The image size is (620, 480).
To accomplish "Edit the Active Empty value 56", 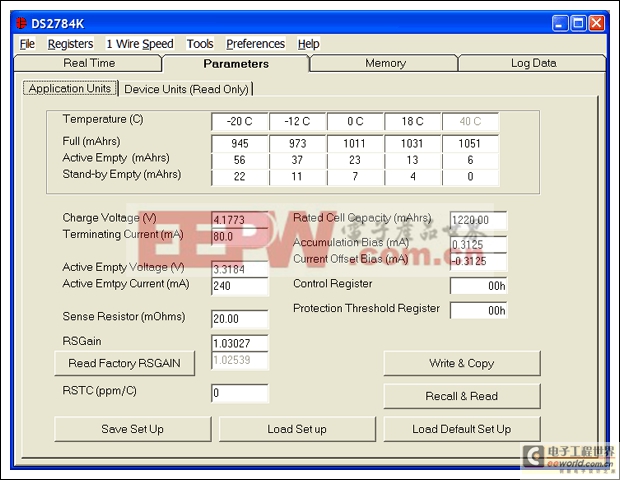I will pos(240,160).
